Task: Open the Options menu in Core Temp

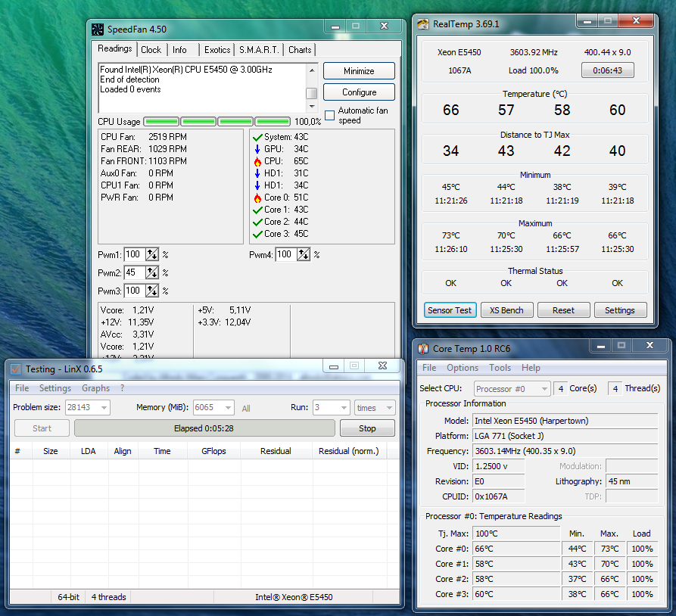Action: coord(463,368)
